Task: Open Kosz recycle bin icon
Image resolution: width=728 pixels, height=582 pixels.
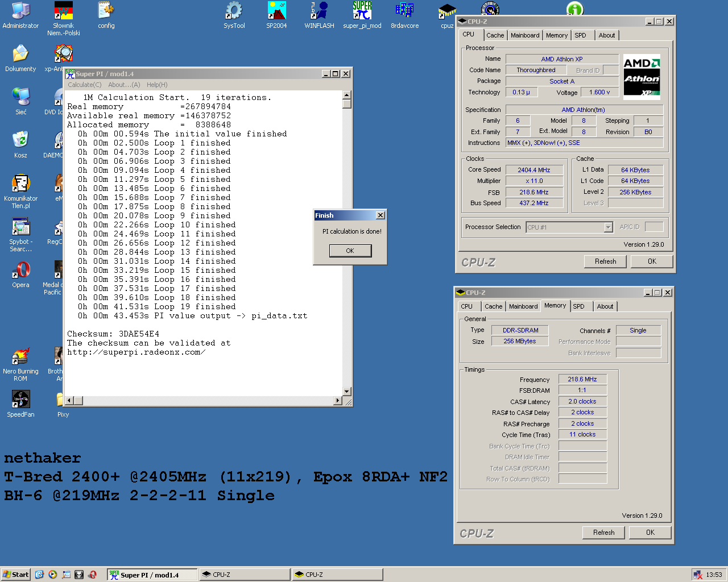Action: tap(20, 145)
